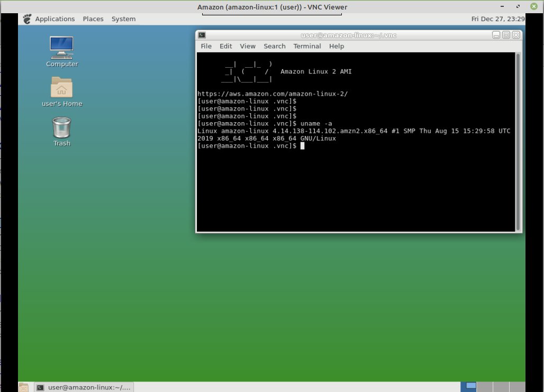Image resolution: width=544 pixels, height=392 pixels.
Task: Toggle VNC Viewer full-size restore button
Action: pos(518,6)
